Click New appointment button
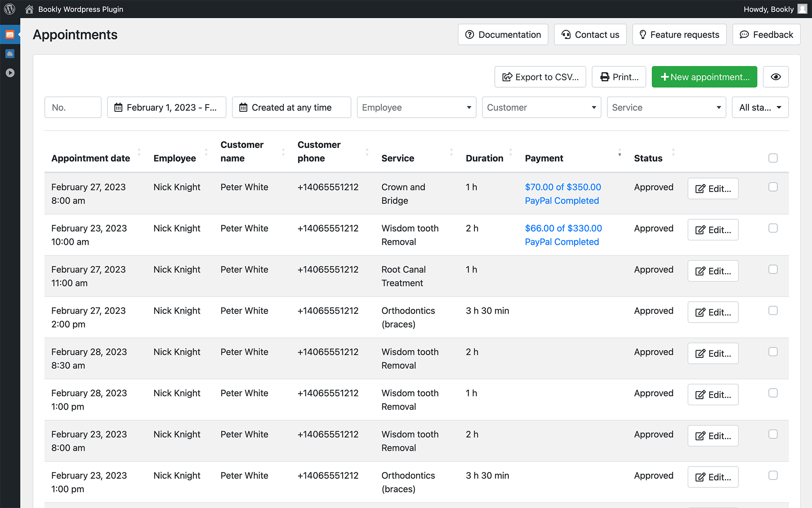Image resolution: width=812 pixels, height=508 pixels. 704,77
